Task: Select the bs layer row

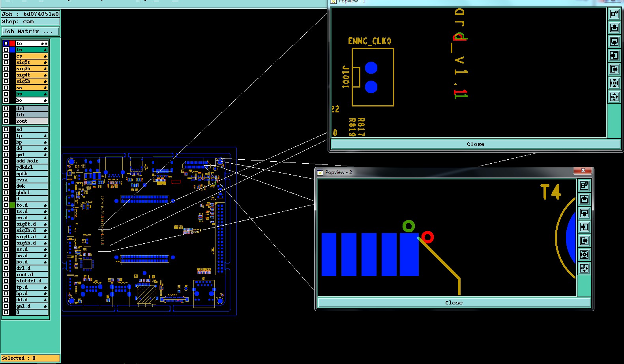Action: [32, 94]
